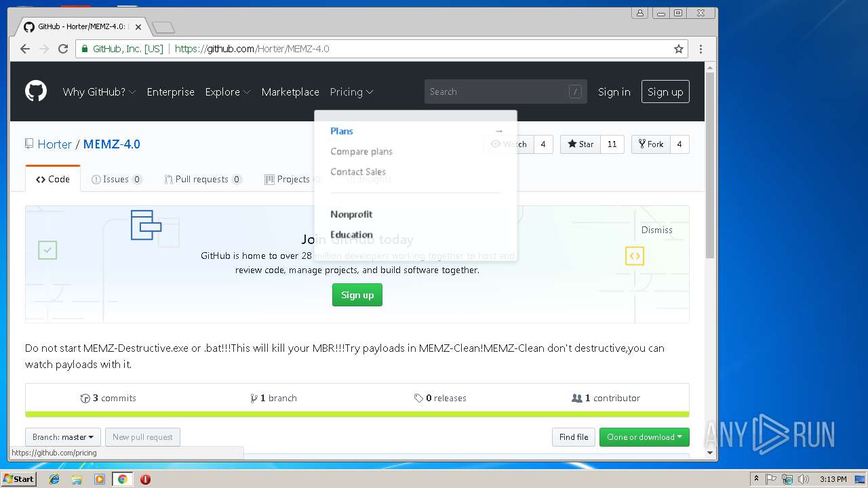Expand the Pricing dropdown
The width and height of the screenshot is (868, 488).
coord(351,92)
